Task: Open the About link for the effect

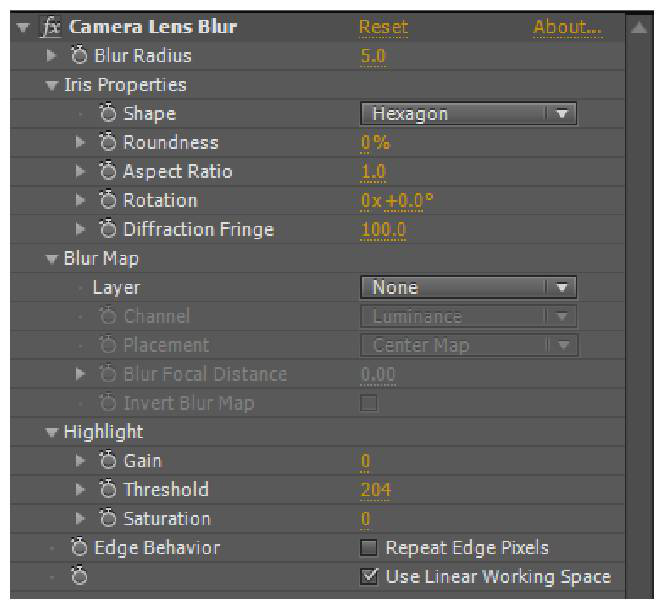Action: [567, 27]
